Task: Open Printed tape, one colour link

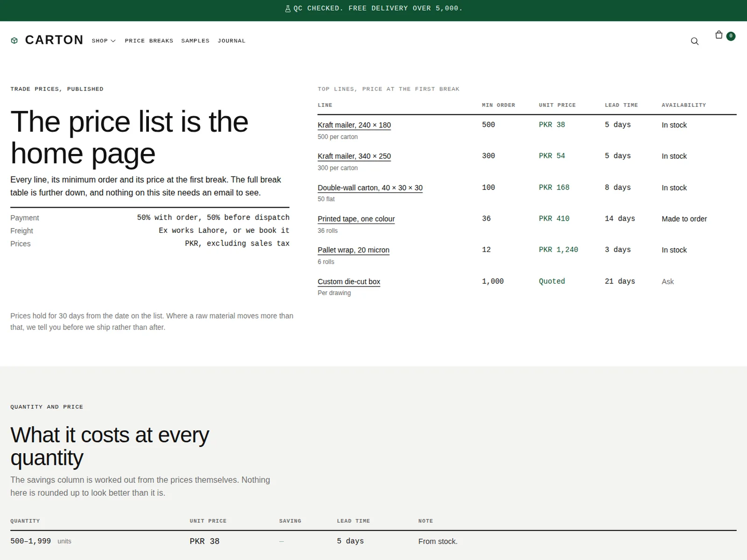Action: [356, 219]
